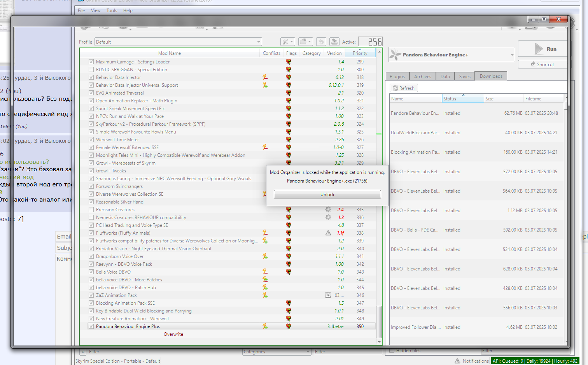This screenshot has height=365, width=588.
Task: Open the folder shortcuts menu button
Action: click(x=306, y=42)
